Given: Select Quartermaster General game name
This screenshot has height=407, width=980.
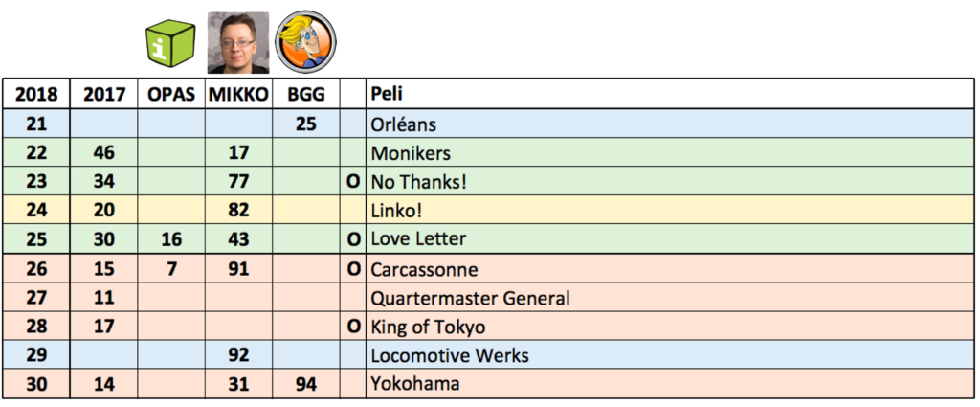Looking at the screenshot, I should 470,298.
